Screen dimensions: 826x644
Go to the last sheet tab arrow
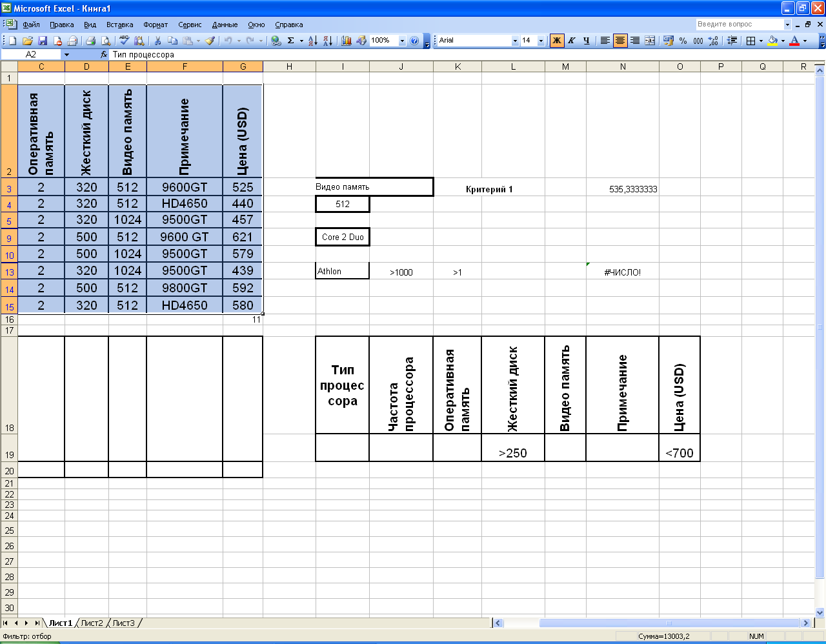click(37, 623)
